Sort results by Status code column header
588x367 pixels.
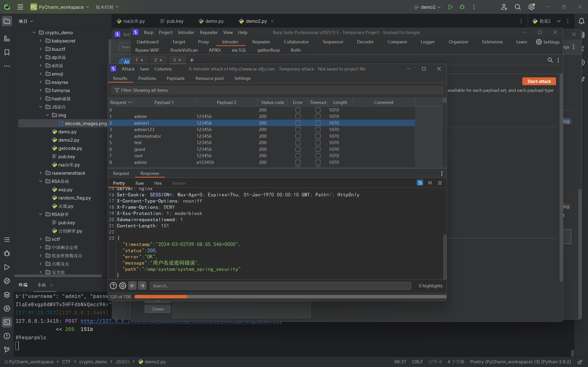click(273, 102)
